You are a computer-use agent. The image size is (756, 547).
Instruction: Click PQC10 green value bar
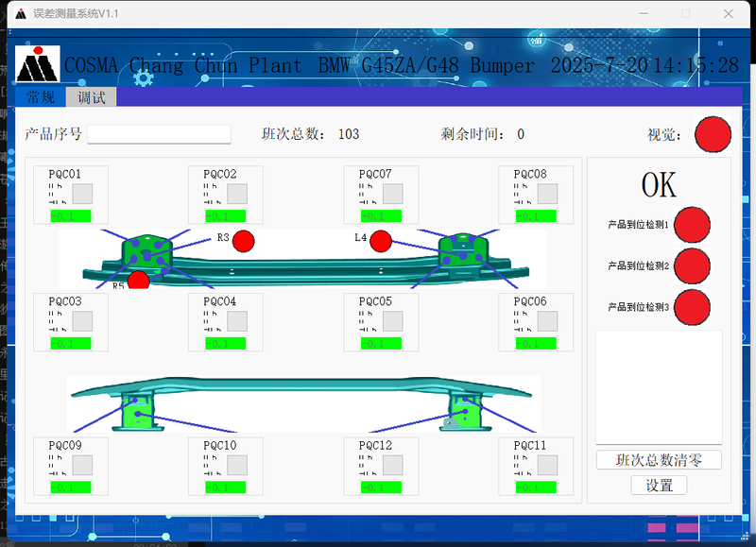(226, 487)
